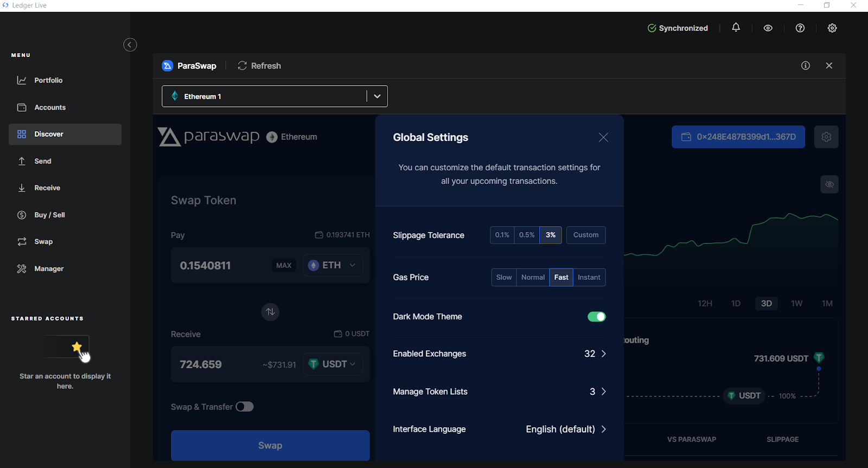Viewport: 868px width, 468px height.
Task: Swap pay and receive tokens arrows
Action: [270, 312]
